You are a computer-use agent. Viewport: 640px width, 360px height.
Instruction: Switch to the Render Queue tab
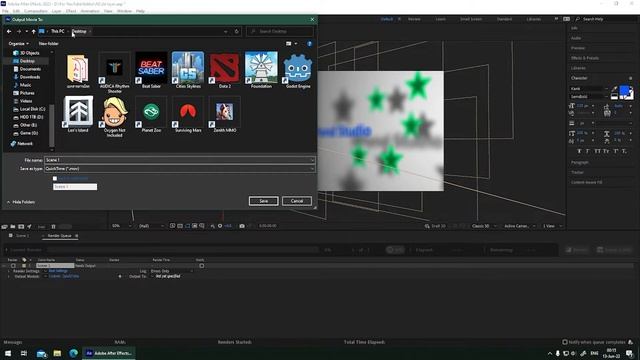[x=60, y=236]
